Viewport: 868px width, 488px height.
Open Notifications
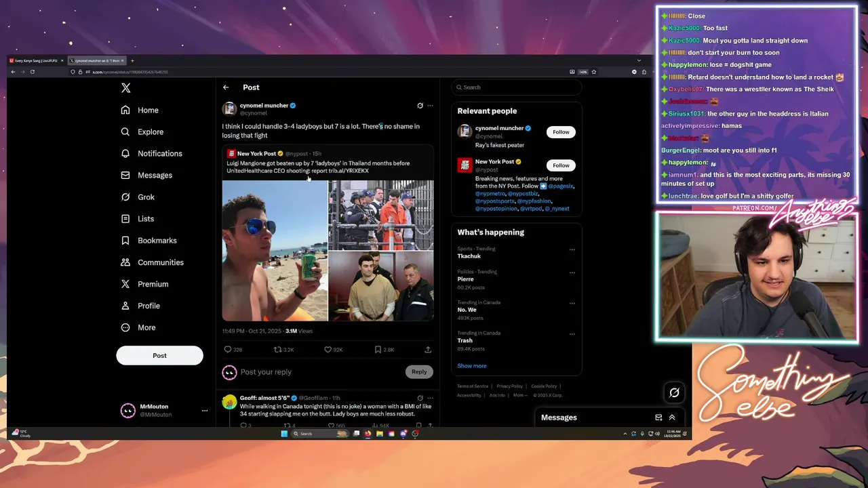151,153
